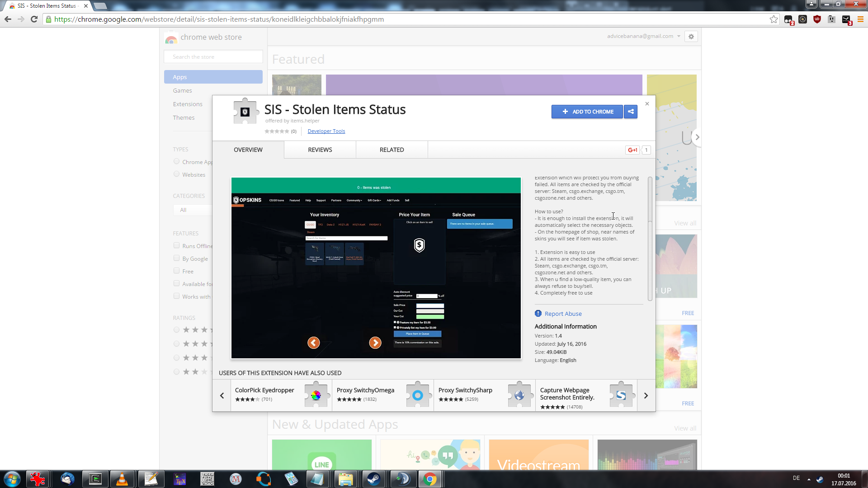Reload the page
This screenshot has width=868, height=488.
coord(34,19)
